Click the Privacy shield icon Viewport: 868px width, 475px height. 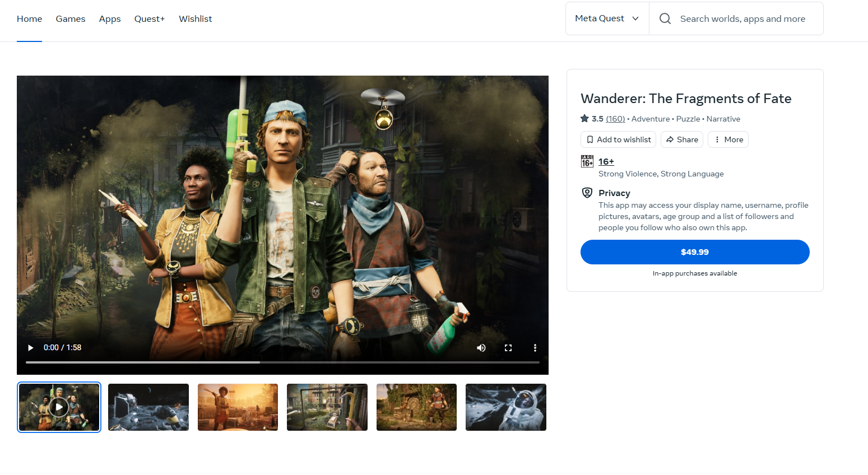click(587, 193)
